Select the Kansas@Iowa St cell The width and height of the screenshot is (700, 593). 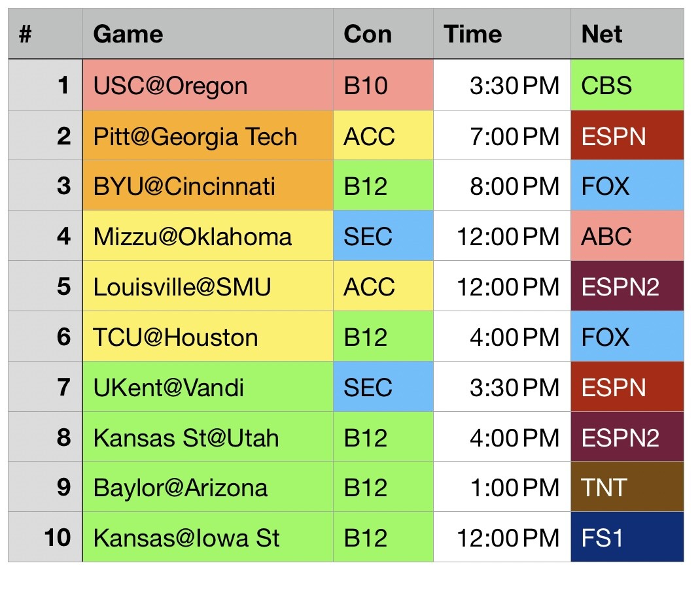point(208,537)
